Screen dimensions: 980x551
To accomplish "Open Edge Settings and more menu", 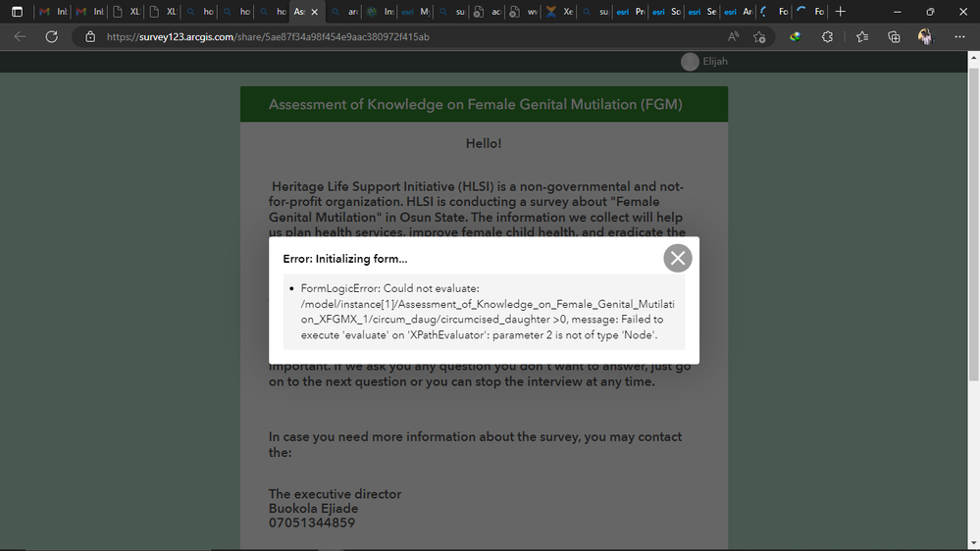I will coord(960,37).
